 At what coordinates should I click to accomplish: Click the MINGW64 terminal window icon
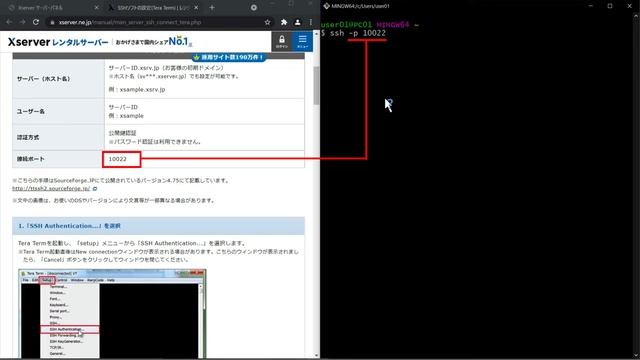click(327, 6)
